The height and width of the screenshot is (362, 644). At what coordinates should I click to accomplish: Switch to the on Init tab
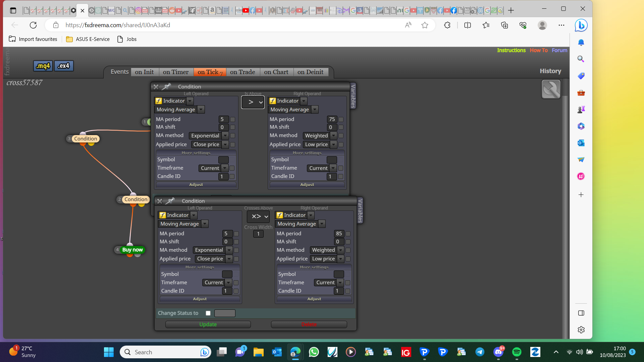pos(144,72)
